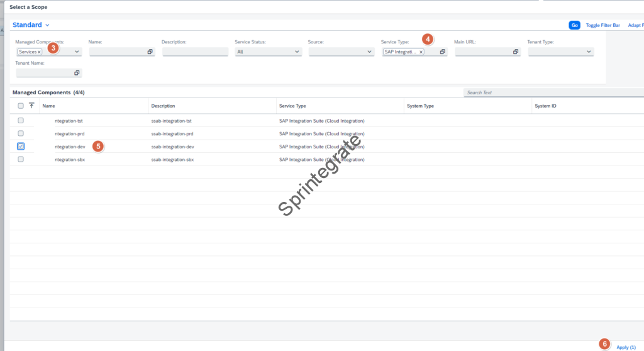Select the ntegration-tst name cell

click(x=69, y=121)
